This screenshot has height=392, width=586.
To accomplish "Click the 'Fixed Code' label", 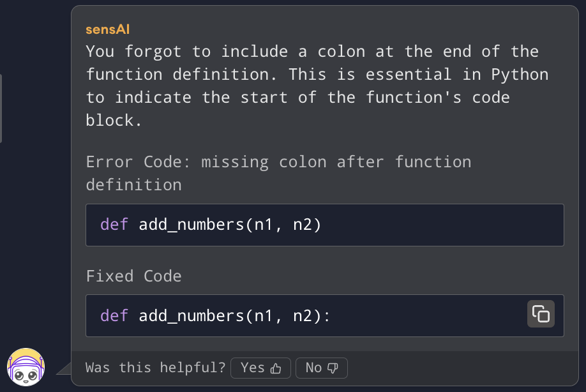I will (134, 276).
